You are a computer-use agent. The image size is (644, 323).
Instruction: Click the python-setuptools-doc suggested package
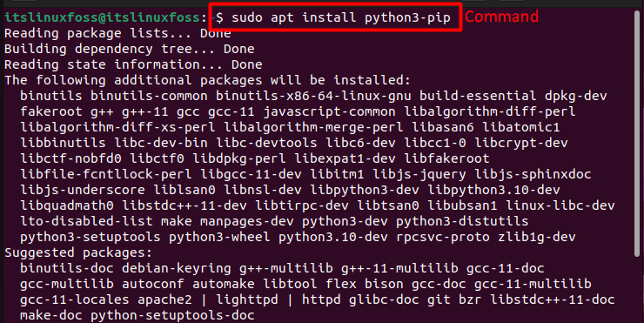tap(172, 315)
